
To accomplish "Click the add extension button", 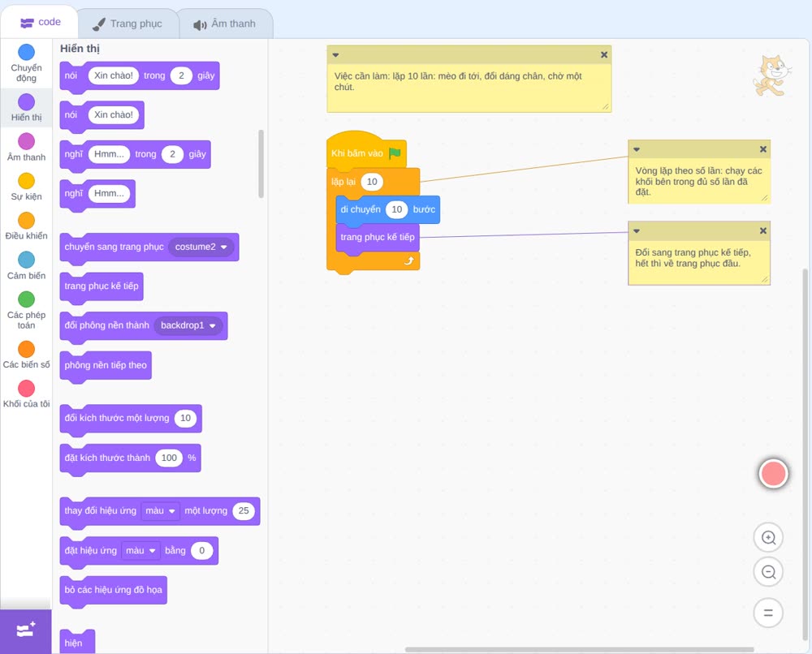I will point(26,630).
